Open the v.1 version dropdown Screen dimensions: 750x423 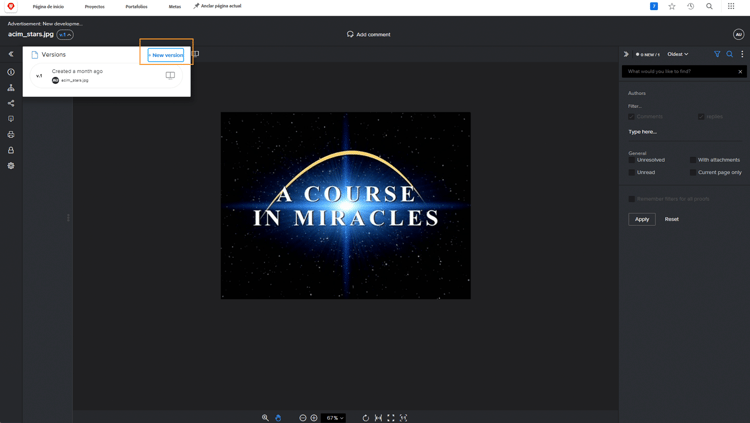click(x=65, y=34)
